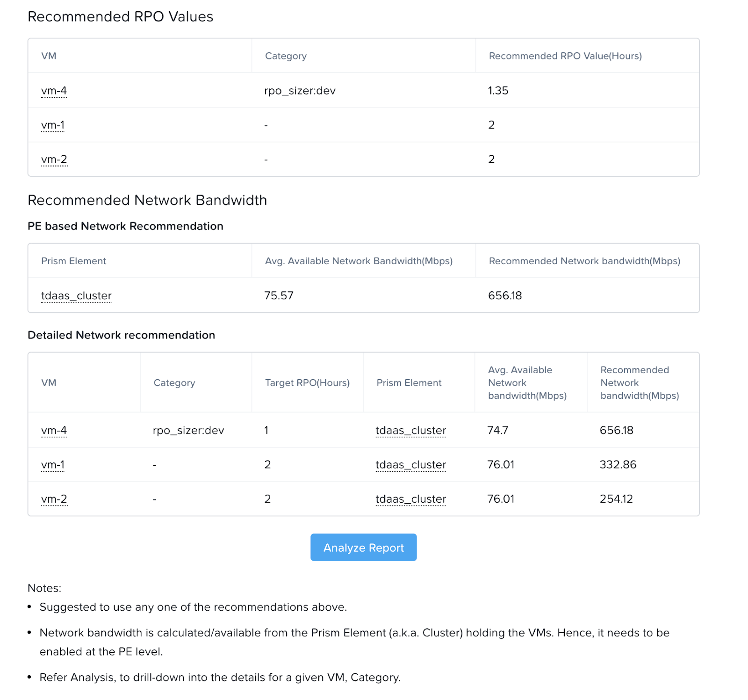
Task: Select vm-2 link in Detailed Network recommendation table
Action: click(x=54, y=499)
